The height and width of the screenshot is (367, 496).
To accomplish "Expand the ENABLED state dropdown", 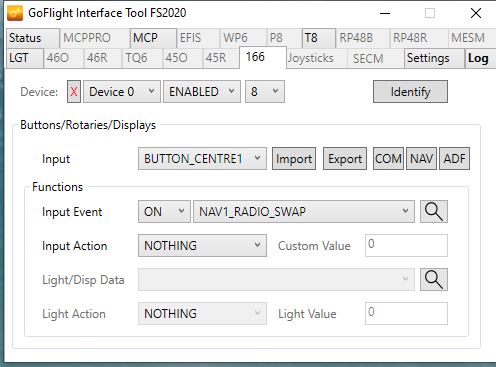I will tap(202, 92).
